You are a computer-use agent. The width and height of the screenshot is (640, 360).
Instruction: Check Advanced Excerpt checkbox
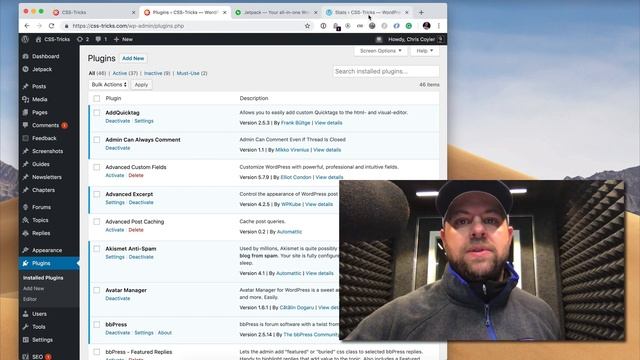pyautogui.click(x=97, y=194)
